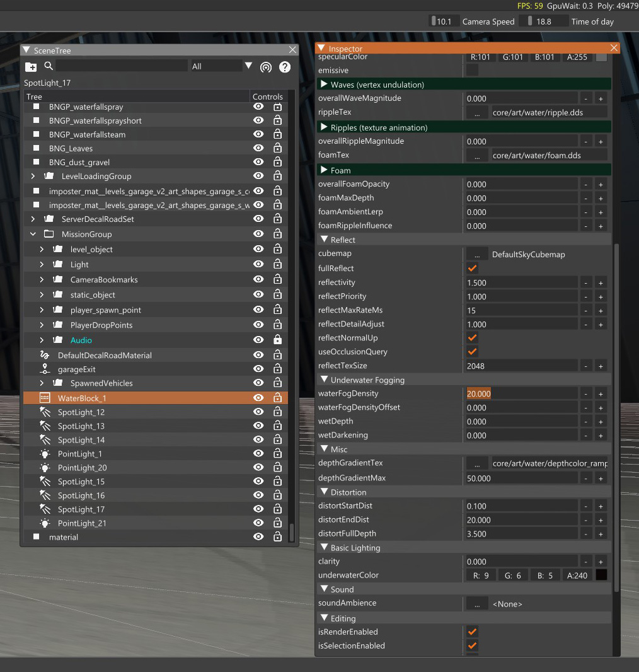Collapse the Reflect section
The height and width of the screenshot is (672, 639).
click(x=324, y=239)
